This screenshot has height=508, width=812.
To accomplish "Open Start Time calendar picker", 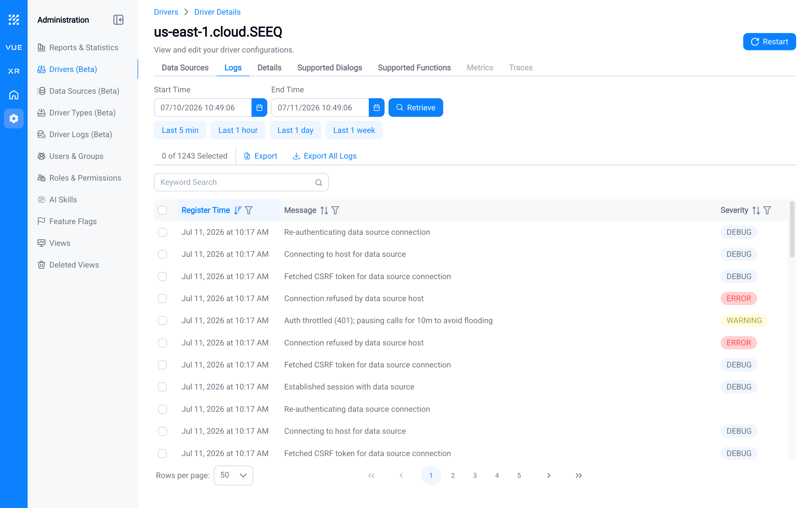I will coord(259,108).
